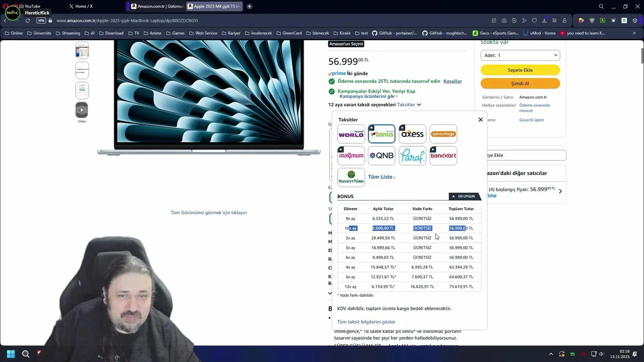Open the volume speaker tray icon
Image resolution: width=644 pixels, height=362 pixels.
602,354
